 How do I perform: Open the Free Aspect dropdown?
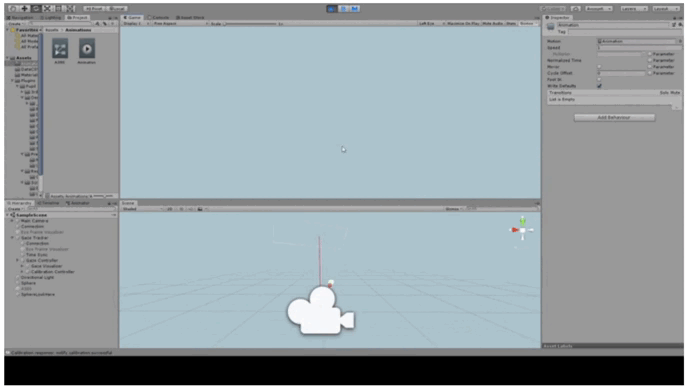point(180,23)
